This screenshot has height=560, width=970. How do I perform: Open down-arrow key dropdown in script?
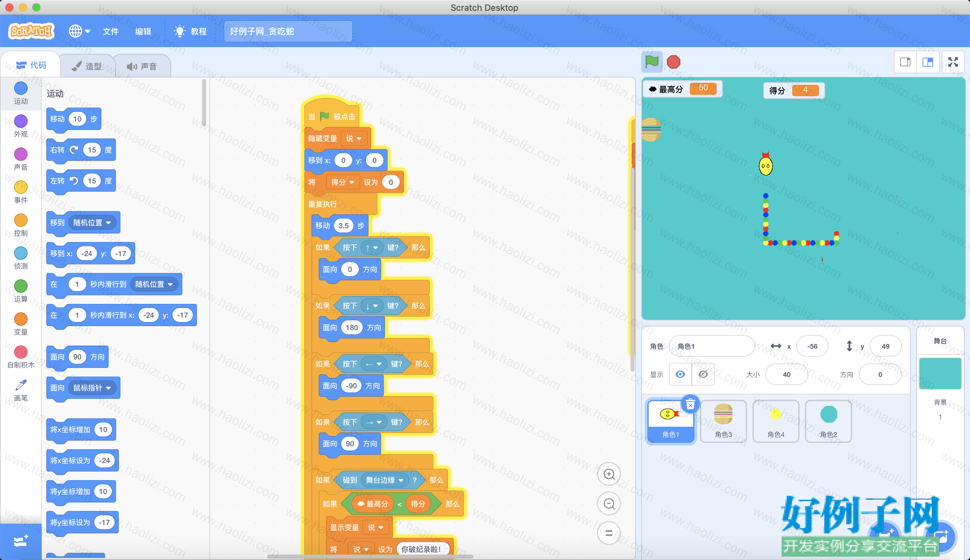point(371,306)
